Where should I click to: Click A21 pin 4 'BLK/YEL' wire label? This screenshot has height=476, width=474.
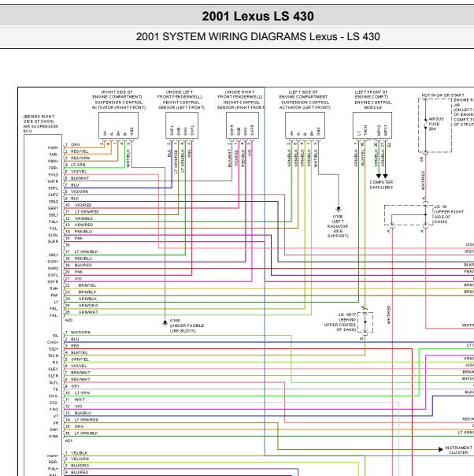(80, 352)
